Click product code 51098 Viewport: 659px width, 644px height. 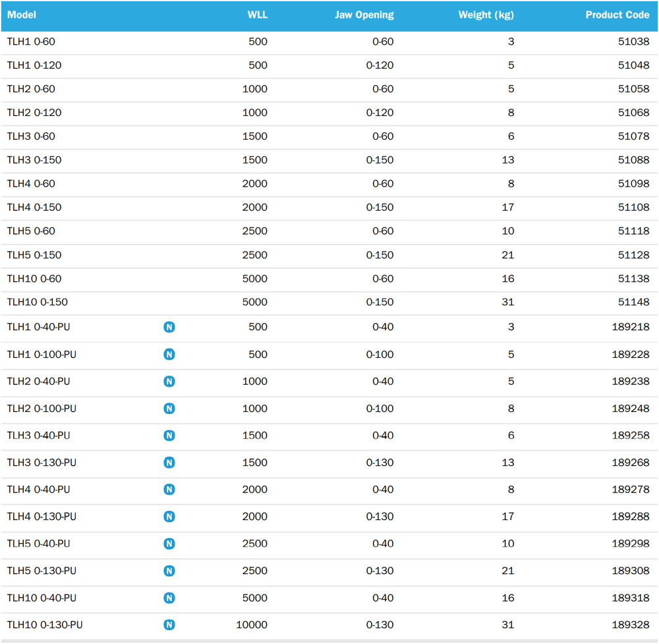pos(634,184)
